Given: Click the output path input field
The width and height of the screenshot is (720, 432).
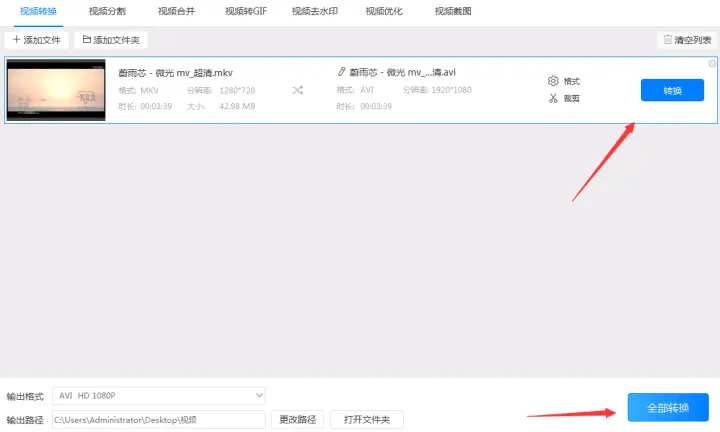Looking at the screenshot, I should click(x=159, y=420).
